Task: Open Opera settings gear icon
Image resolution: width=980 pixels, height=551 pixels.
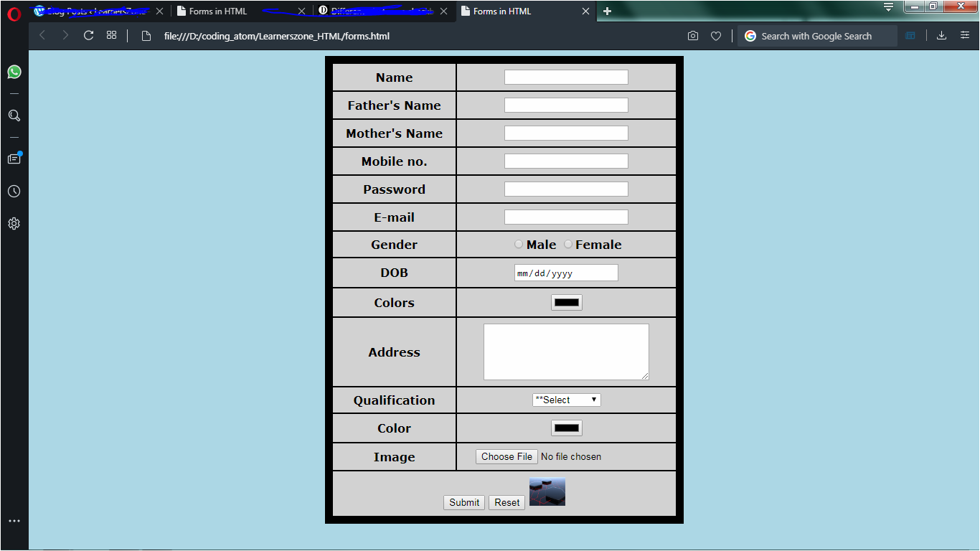Action: [x=14, y=224]
